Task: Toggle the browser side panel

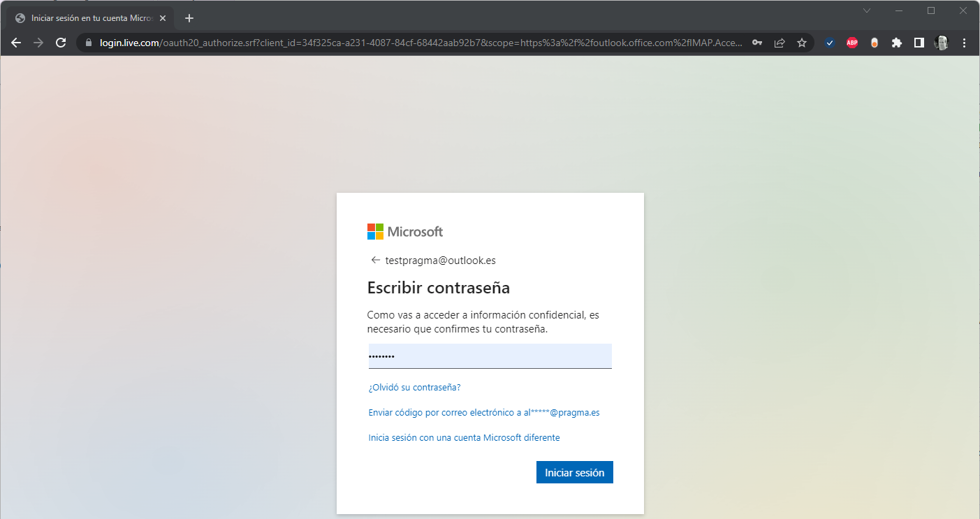Action: pyautogui.click(x=919, y=43)
